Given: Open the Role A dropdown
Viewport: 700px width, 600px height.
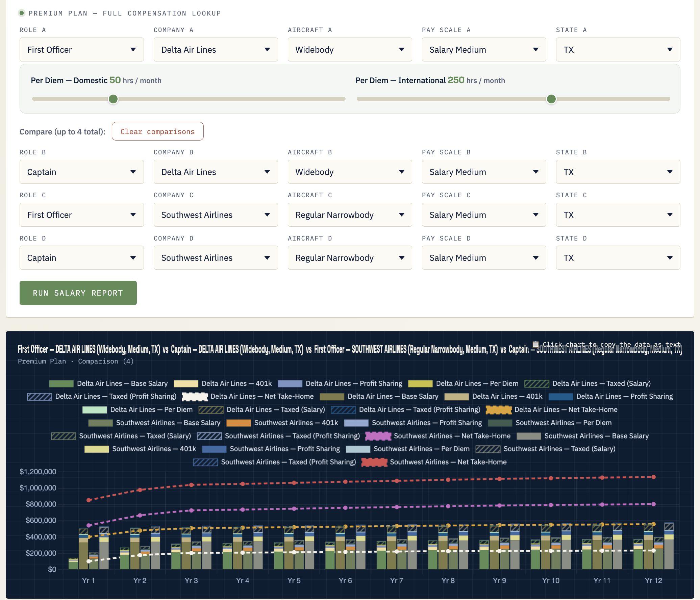Looking at the screenshot, I should coord(82,50).
